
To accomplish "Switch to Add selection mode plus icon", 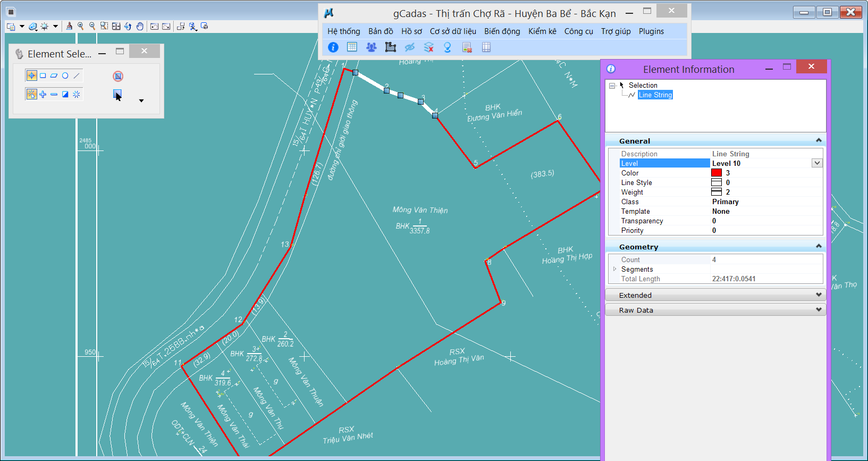I will [43, 94].
